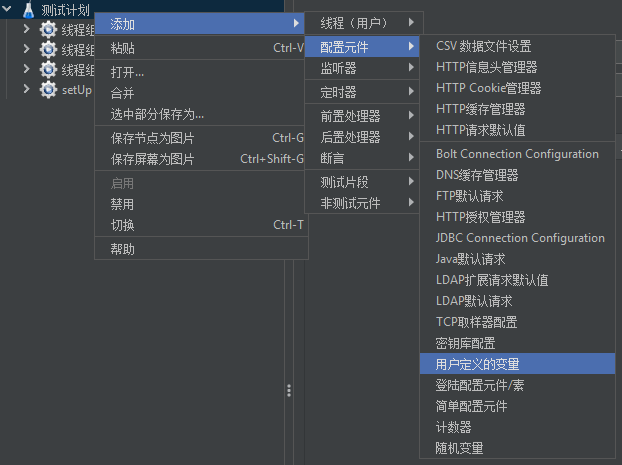
Task: Click 禁用 to disable the element
Action: click(122, 204)
